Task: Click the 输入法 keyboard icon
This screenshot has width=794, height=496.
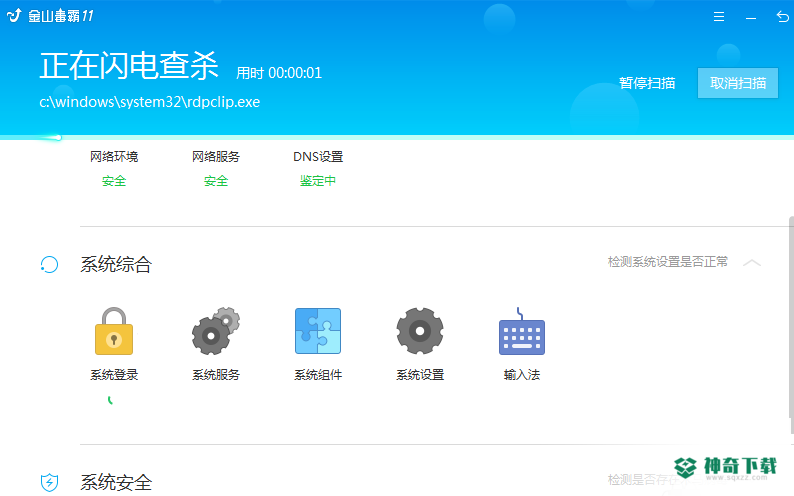Action: coord(522,331)
